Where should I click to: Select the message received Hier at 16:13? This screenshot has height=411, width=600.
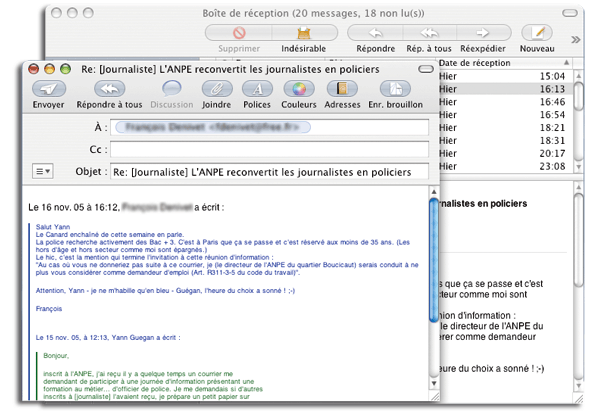click(505, 89)
